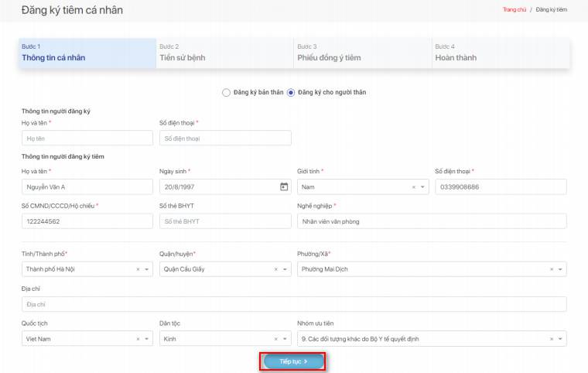Screen dimensions: 588x373
Task: Clear the Tỉnh/Thành phố value using x icon
Action: pos(138,269)
